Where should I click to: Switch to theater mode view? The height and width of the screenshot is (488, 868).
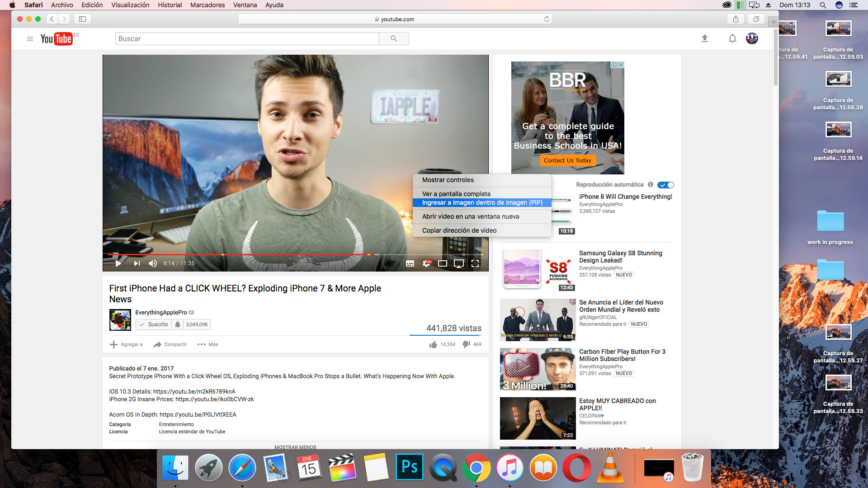[x=443, y=263]
